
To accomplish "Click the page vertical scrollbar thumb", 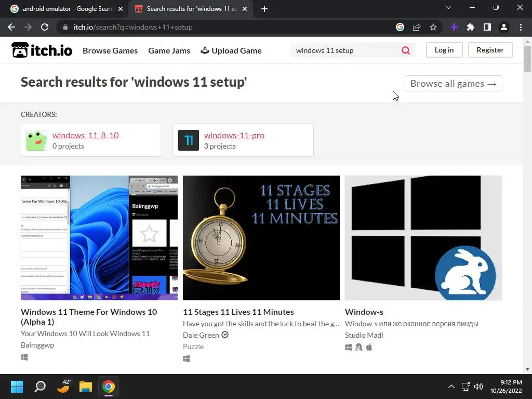I will pos(528,58).
